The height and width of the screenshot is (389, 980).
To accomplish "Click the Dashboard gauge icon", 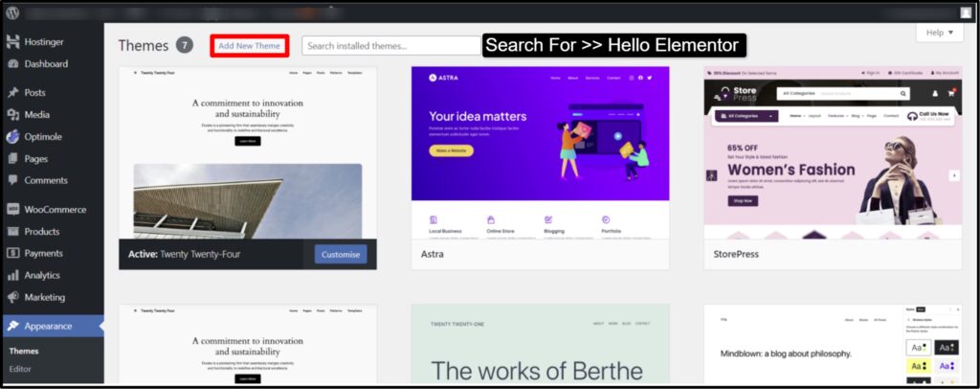I will [x=12, y=64].
